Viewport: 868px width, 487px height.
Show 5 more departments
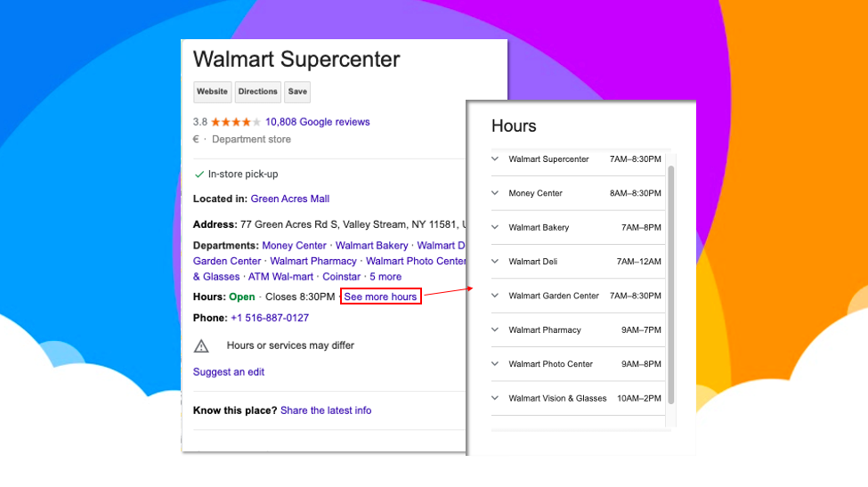pyautogui.click(x=385, y=276)
